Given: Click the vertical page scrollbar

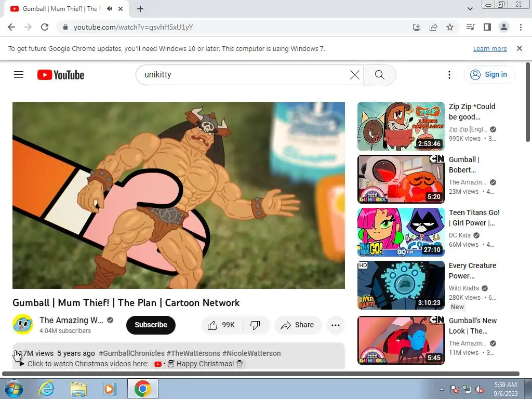Looking at the screenshot, I should coord(528,102).
